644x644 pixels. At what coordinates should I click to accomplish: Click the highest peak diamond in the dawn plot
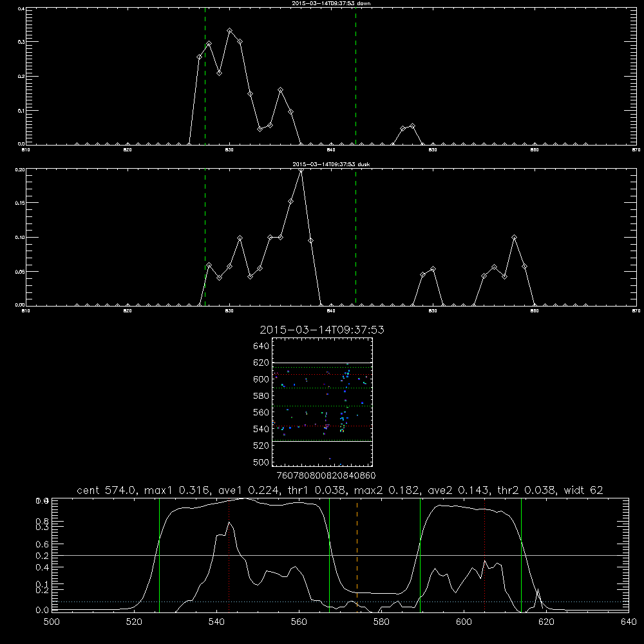tap(230, 31)
